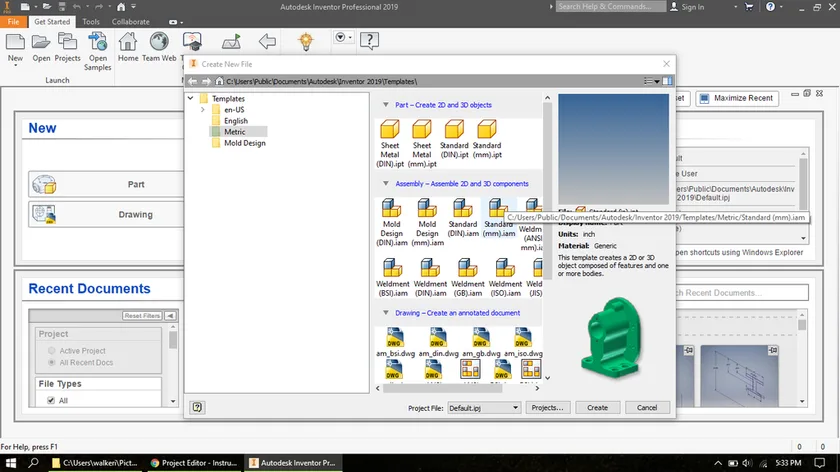Collapse the Assembly templates section
840x472 pixels.
(x=386, y=183)
